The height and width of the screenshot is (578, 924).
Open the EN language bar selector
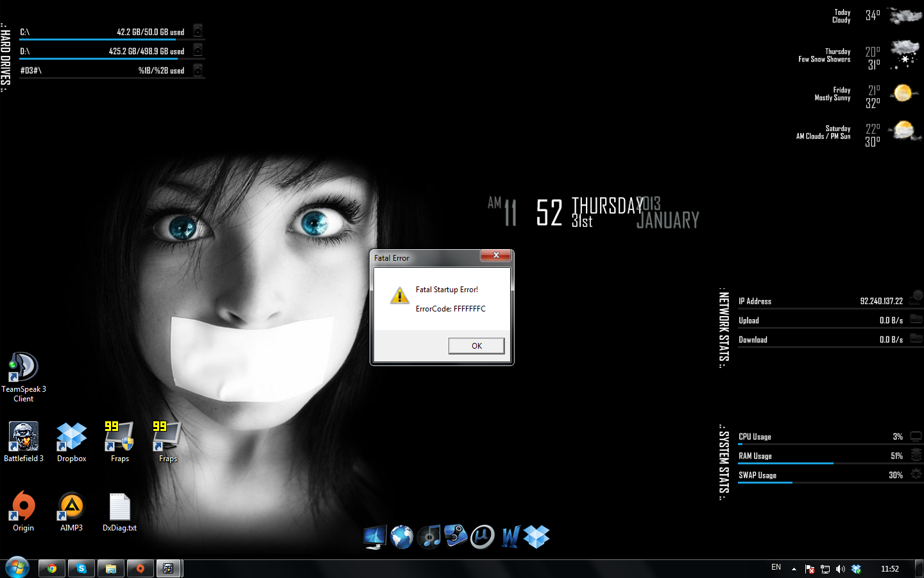(776, 568)
